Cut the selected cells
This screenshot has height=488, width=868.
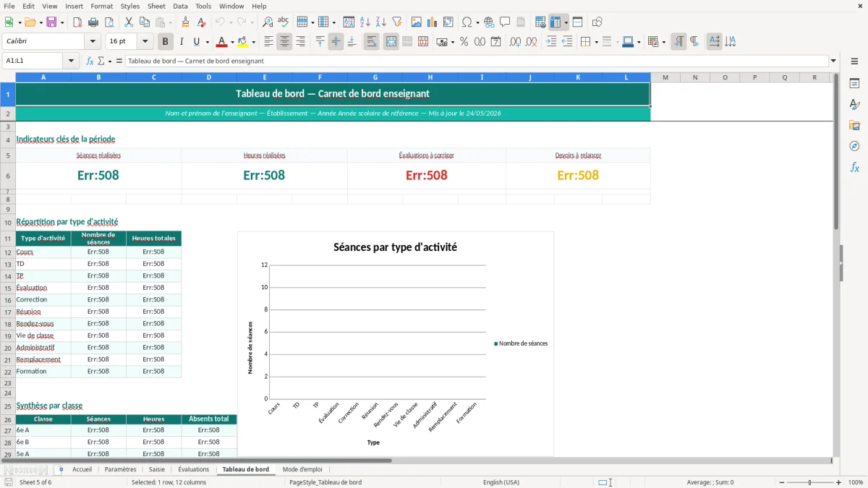point(129,22)
